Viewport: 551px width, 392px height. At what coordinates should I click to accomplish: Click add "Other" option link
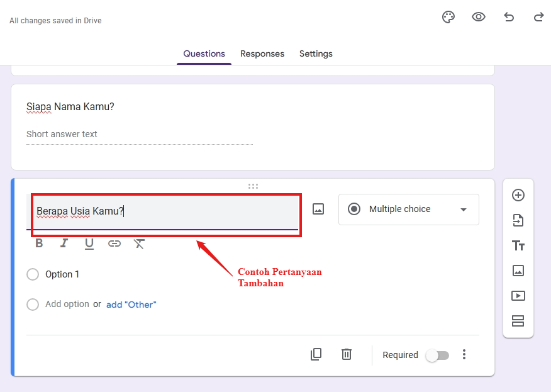pyautogui.click(x=131, y=304)
